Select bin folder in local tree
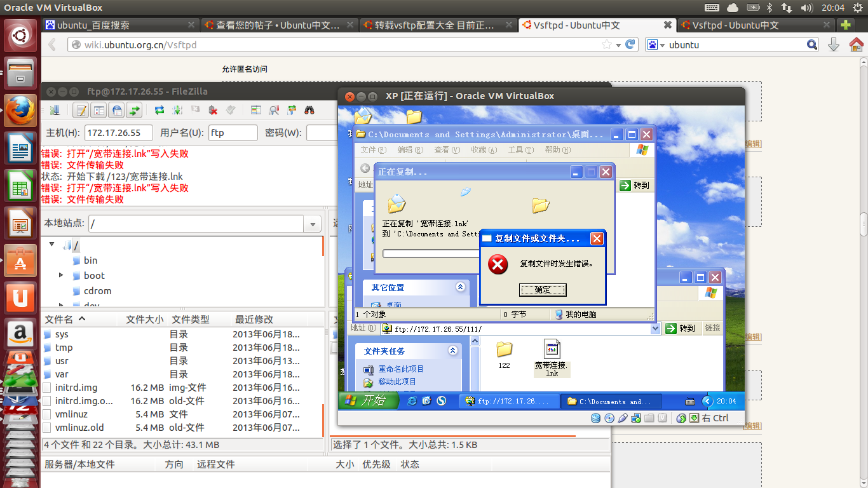 (x=90, y=261)
